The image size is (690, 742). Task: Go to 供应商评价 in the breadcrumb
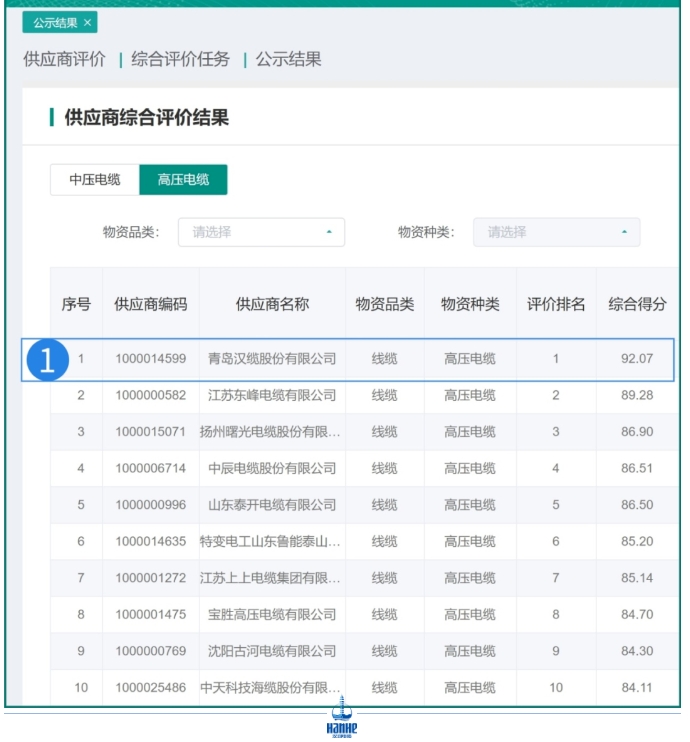(64, 59)
